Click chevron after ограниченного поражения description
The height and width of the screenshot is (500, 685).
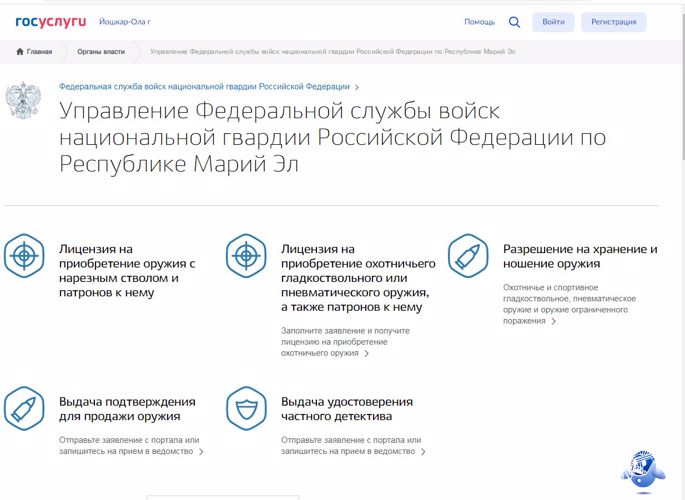click(554, 321)
